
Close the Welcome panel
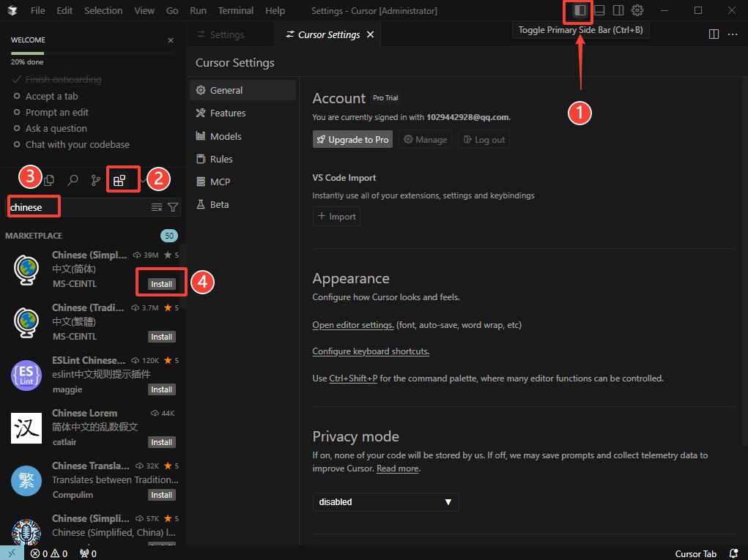171,40
